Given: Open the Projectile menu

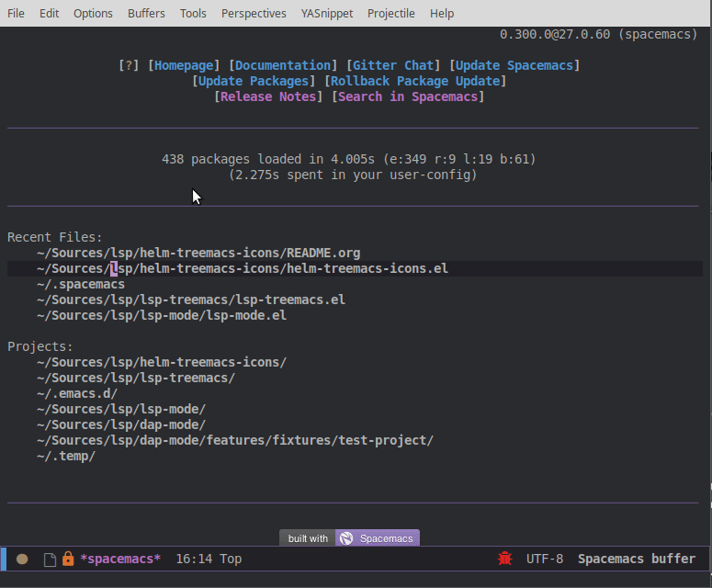Looking at the screenshot, I should pos(391,14).
